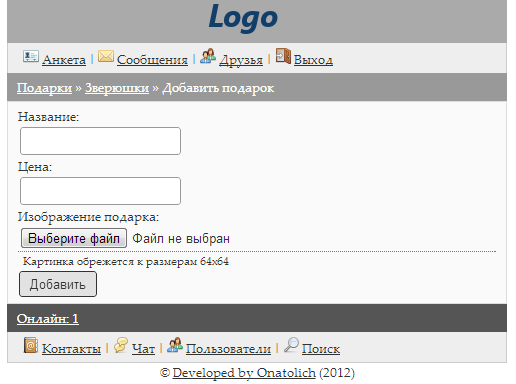The image size is (516, 384).
Task: Click the profile card icon beside Анкета
Action: pyautogui.click(x=31, y=56)
